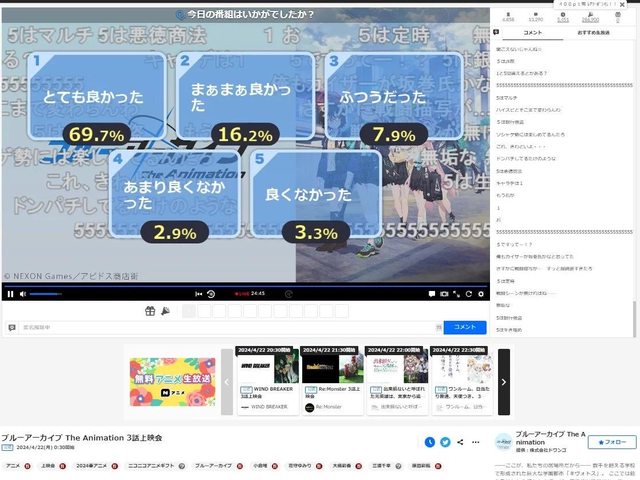Click the comment input field
Image resolution: width=640 pixels, height=480 pixels.
click(x=228, y=327)
